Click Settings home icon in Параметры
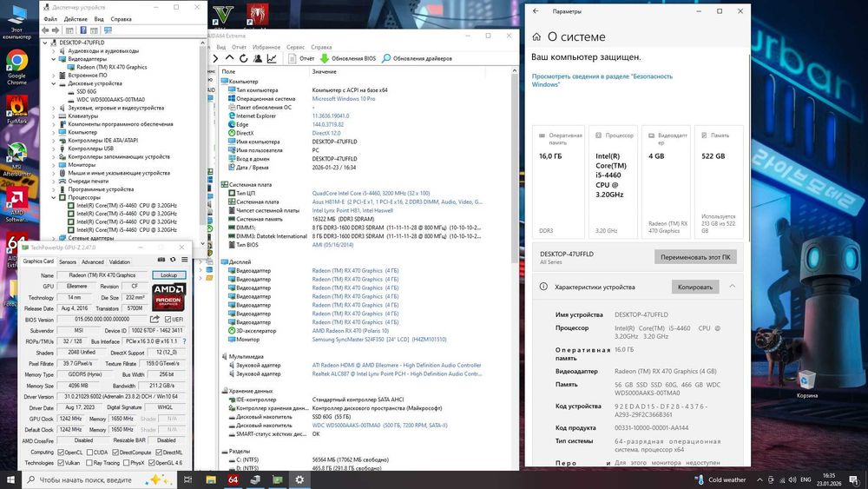The width and height of the screenshot is (868, 489). click(x=536, y=37)
